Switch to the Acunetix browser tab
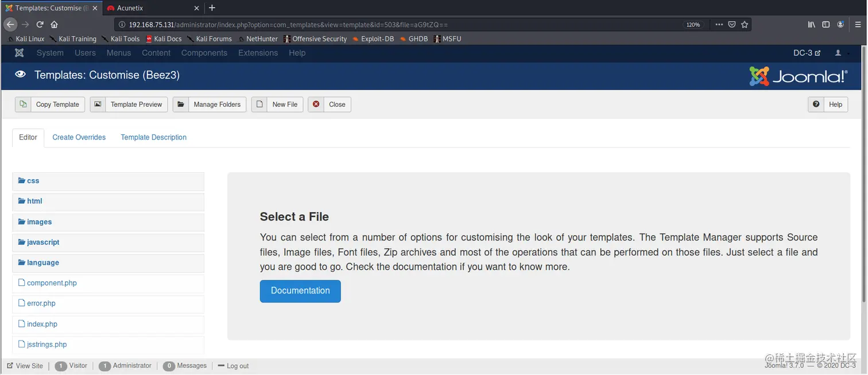 [x=153, y=8]
